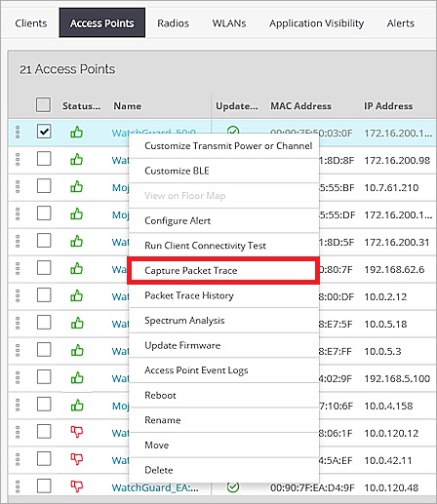Open row menu dots for 10.7.61.210
This screenshot has height=504, width=437.
(x=18, y=187)
